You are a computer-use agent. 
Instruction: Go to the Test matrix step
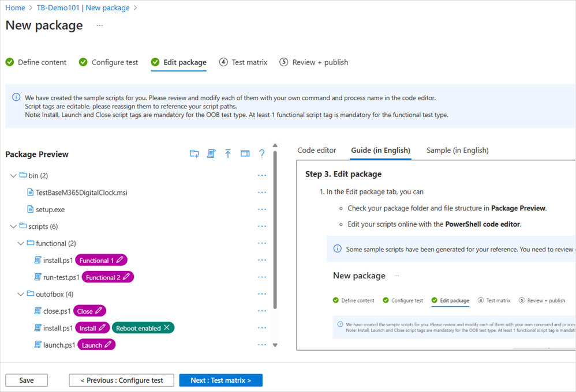click(x=243, y=62)
